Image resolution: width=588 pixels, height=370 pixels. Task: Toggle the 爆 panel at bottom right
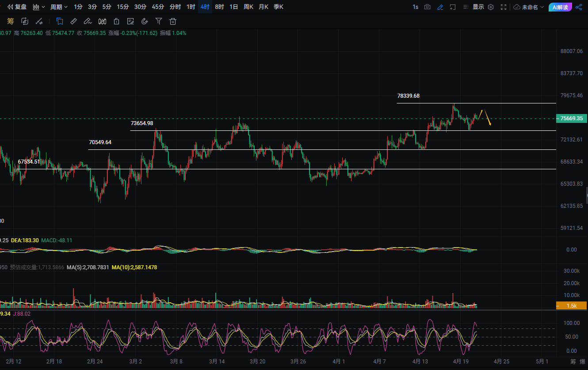tap(582, 362)
